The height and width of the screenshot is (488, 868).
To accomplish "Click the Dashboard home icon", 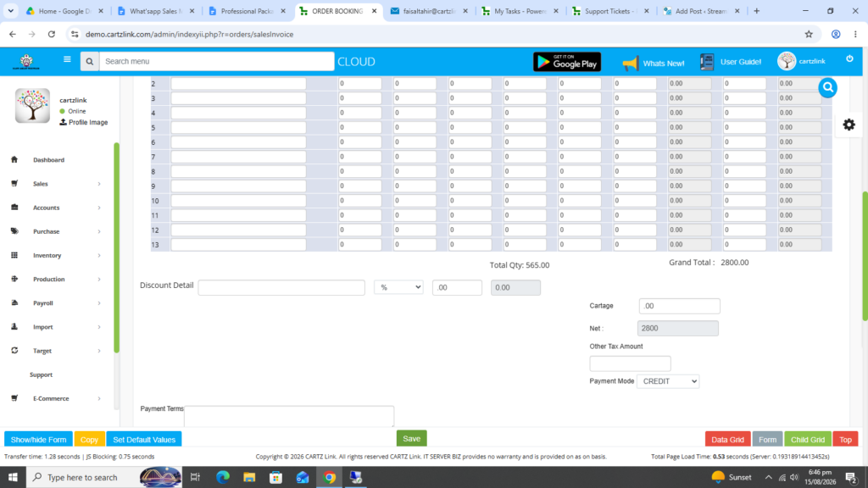I will tap(14, 159).
